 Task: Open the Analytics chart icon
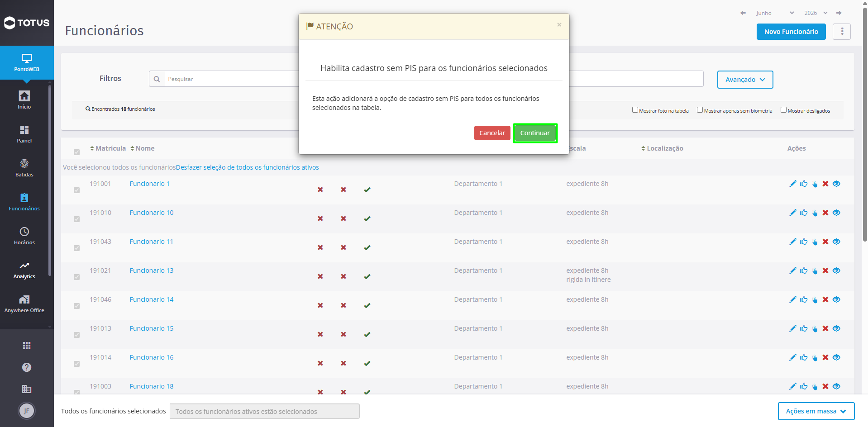(x=24, y=266)
